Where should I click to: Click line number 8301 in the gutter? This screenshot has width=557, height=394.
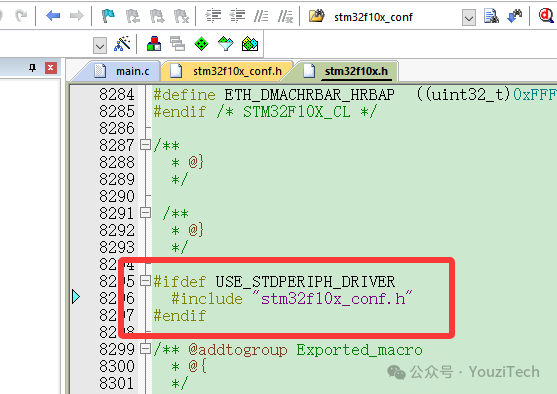pyautogui.click(x=117, y=383)
